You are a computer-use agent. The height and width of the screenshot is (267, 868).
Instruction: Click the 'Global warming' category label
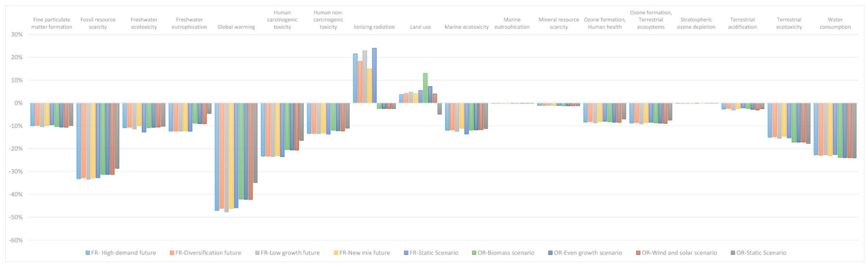tap(236, 27)
